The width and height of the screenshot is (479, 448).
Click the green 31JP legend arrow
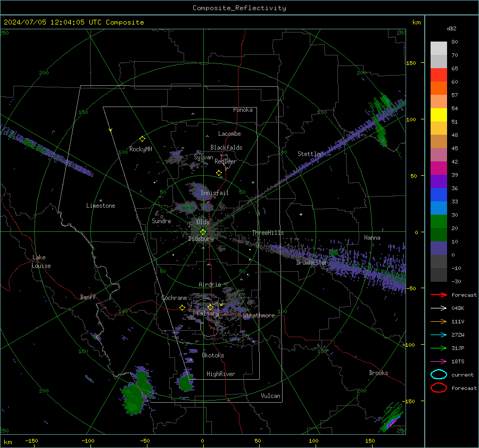click(439, 348)
